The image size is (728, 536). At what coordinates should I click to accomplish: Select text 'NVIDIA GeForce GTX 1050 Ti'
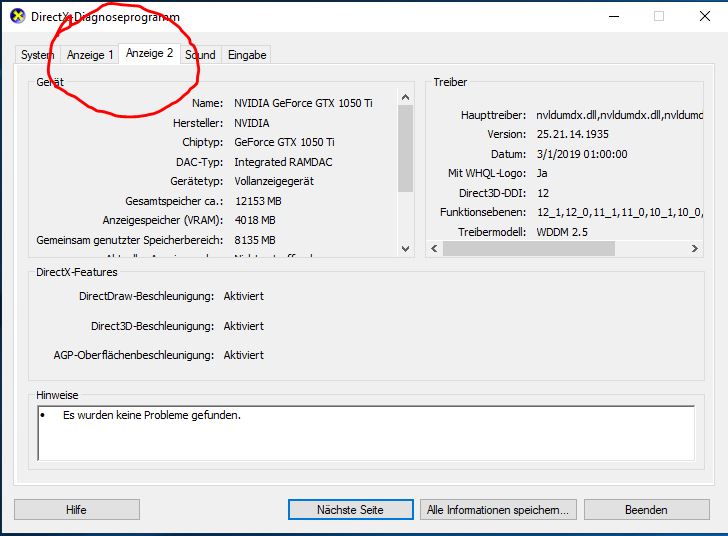tap(303, 103)
